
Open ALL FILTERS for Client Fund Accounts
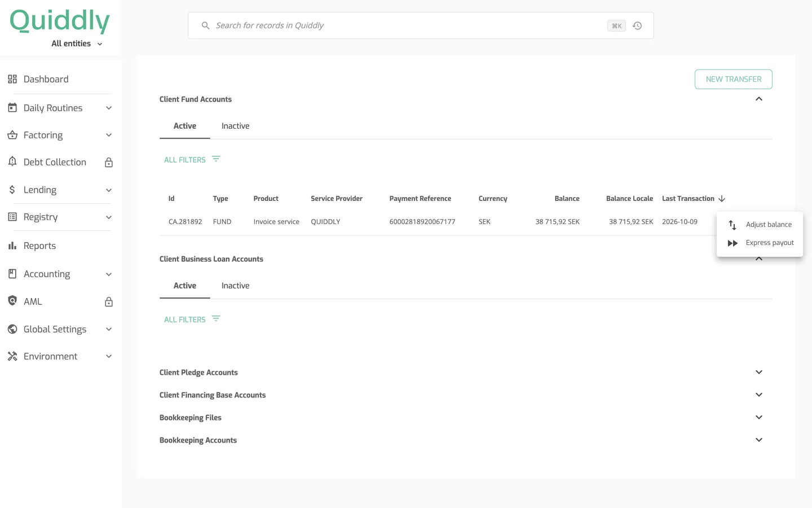click(x=192, y=160)
